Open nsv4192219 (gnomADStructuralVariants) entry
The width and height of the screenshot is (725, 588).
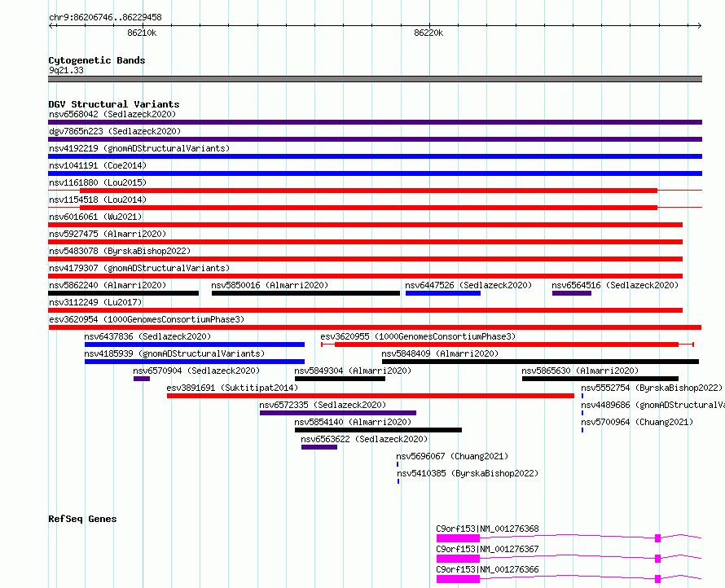(x=139, y=148)
